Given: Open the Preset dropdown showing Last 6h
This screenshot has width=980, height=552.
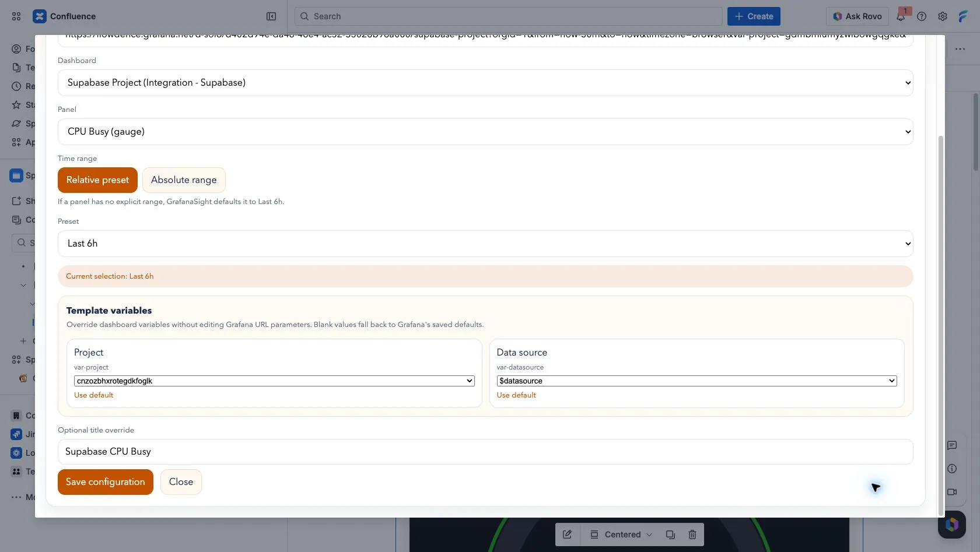Looking at the screenshot, I should (x=485, y=244).
